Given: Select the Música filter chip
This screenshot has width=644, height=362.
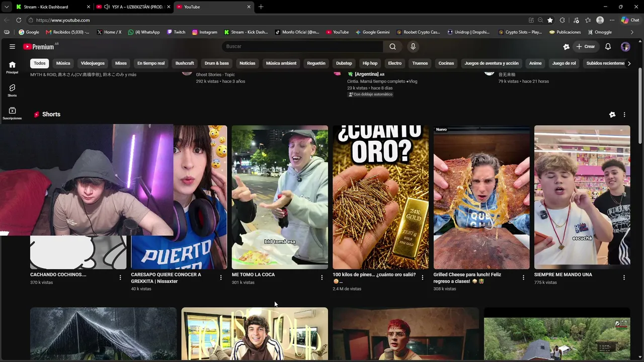Looking at the screenshot, I should (x=63, y=63).
